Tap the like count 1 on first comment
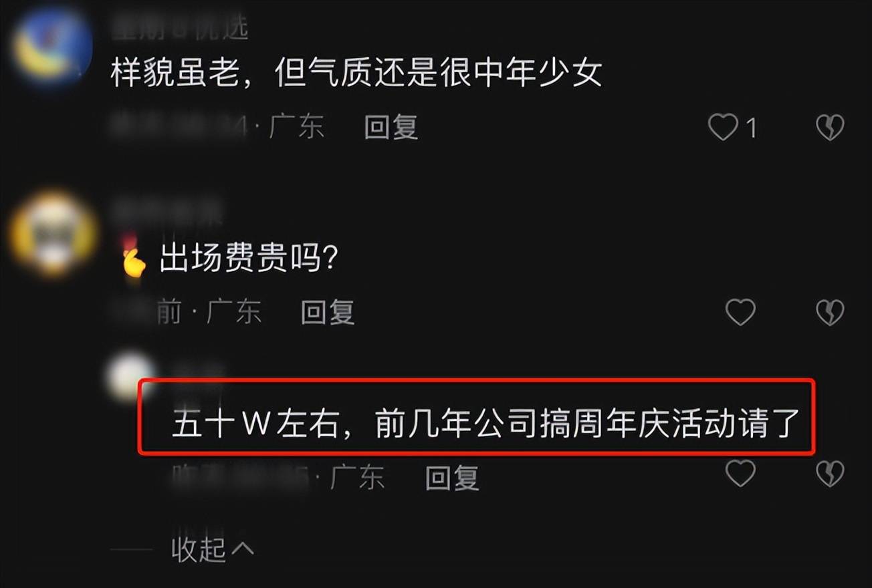The image size is (872, 588). (x=751, y=128)
